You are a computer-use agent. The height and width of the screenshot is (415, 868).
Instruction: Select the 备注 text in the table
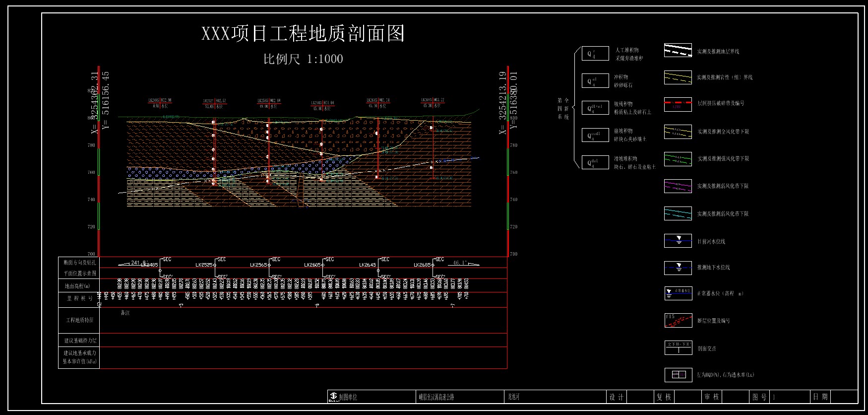[125, 313]
